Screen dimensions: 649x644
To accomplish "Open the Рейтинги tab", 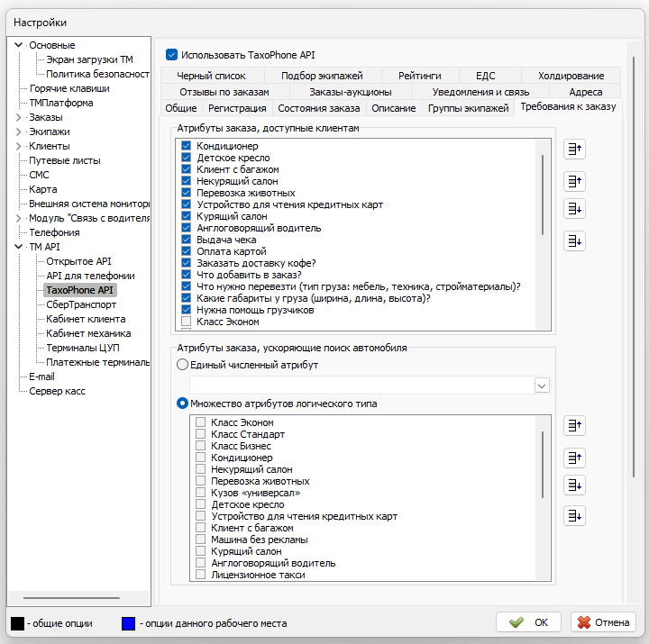I will 420,76.
